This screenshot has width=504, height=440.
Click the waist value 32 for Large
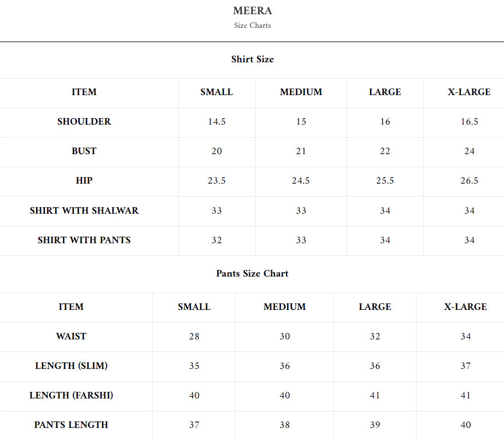(374, 336)
